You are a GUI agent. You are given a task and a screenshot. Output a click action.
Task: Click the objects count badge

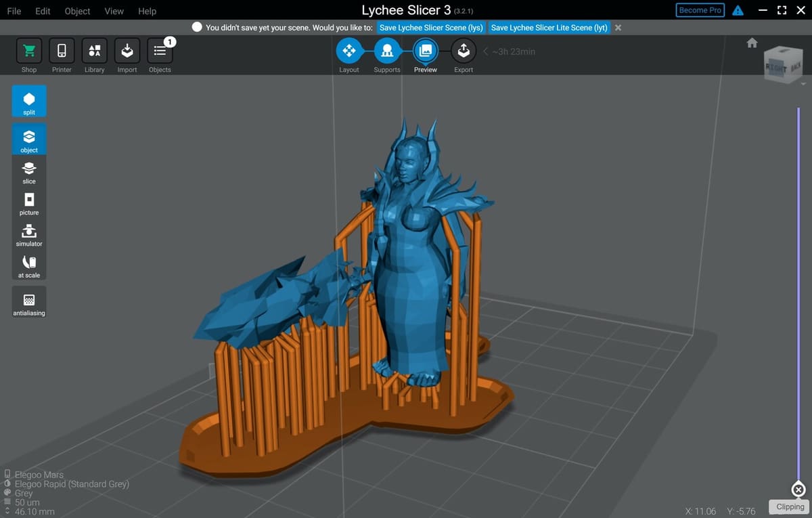[x=169, y=42]
